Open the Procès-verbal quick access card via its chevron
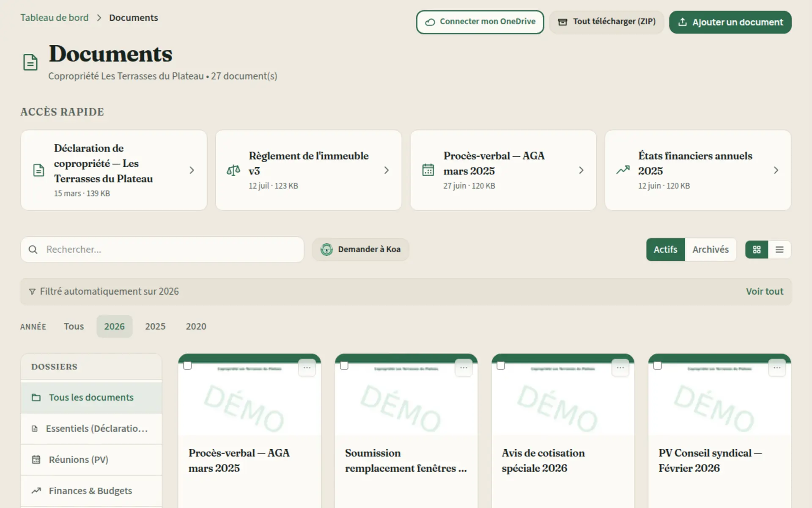This screenshot has width=812, height=508. pos(581,170)
